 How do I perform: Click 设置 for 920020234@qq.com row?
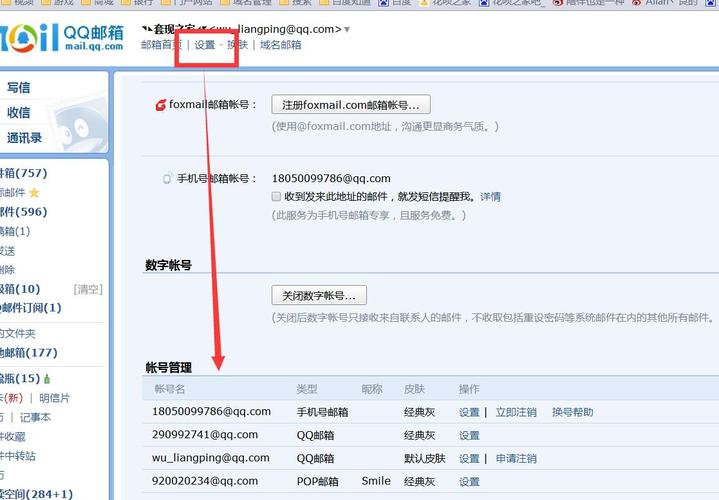(469, 482)
